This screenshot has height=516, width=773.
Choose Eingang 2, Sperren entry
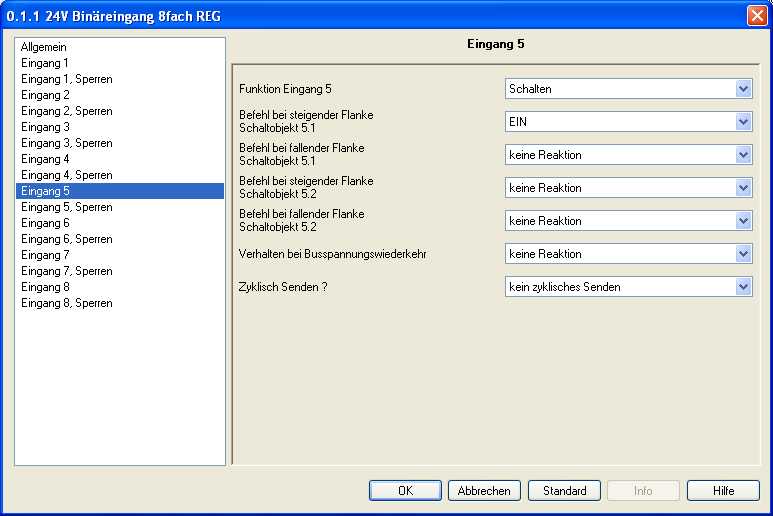[x=66, y=111]
